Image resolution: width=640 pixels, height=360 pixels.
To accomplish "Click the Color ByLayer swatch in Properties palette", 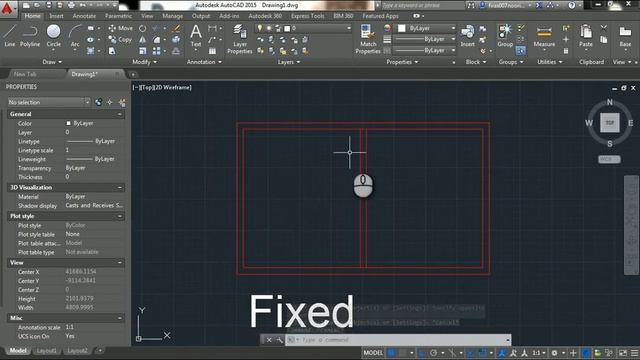I will click(x=68, y=123).
